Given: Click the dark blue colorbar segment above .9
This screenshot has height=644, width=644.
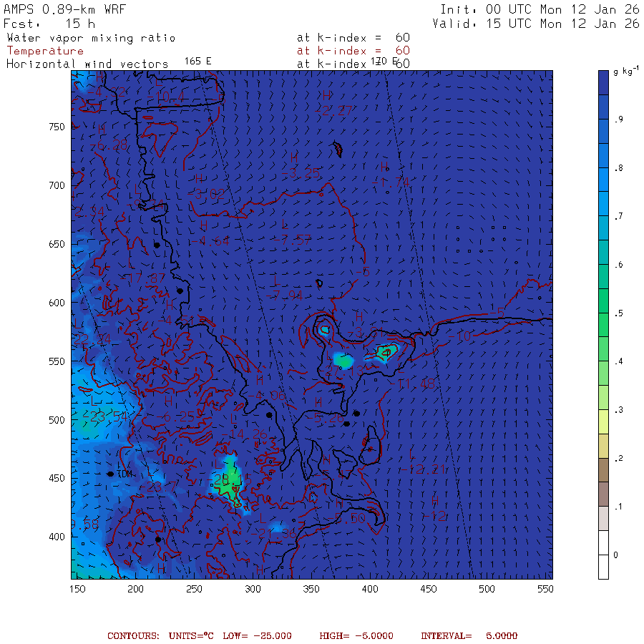Looking at the screenshot, I should pyautogui.click(x=603, y=82).
